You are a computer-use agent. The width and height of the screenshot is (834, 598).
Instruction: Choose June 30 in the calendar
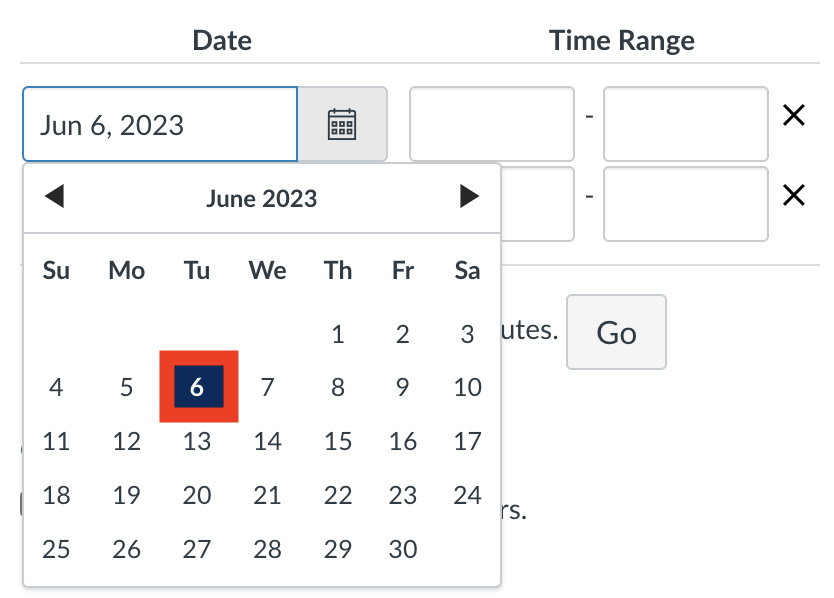coord(403,549)
